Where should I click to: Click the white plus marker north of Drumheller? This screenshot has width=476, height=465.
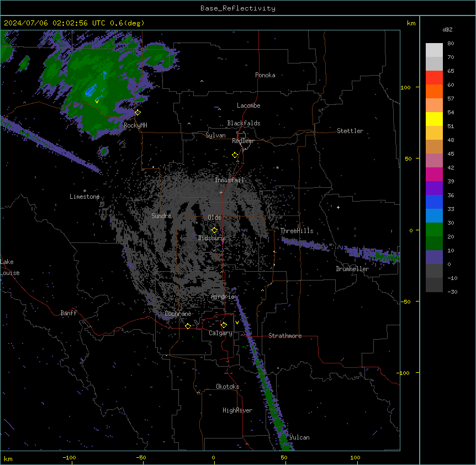point(338,207)
